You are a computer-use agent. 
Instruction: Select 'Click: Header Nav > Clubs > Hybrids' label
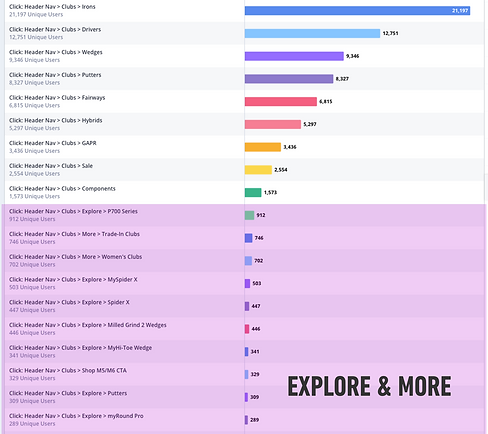pos(56,120)
